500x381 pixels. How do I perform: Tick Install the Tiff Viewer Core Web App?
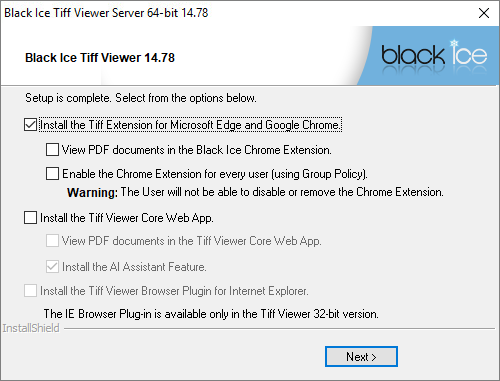[30, 218]
